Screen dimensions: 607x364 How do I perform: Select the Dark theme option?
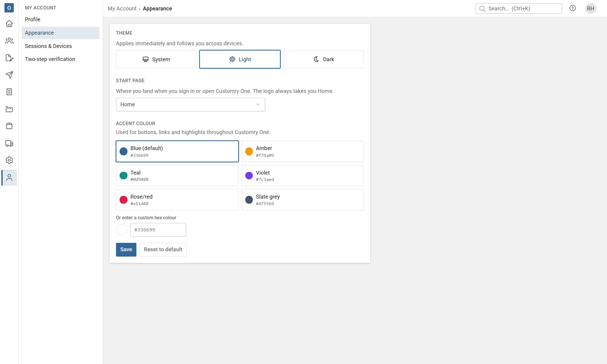click(x=323, y=59)
